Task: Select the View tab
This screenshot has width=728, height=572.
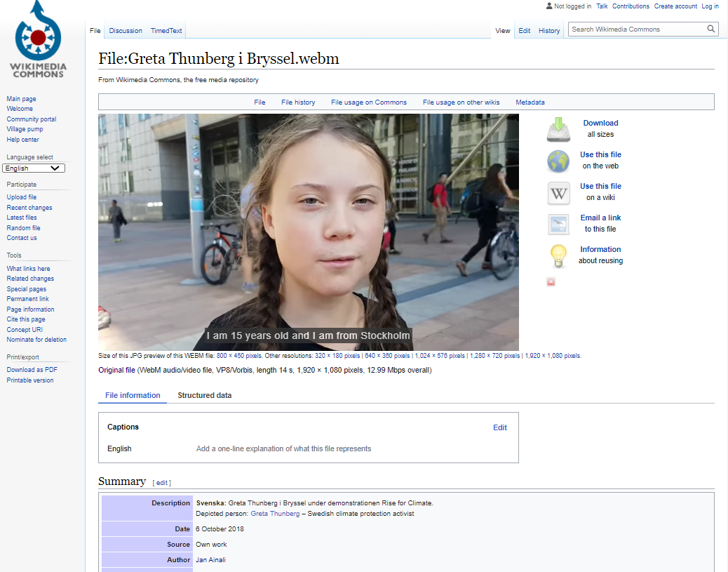Action: 503,31
